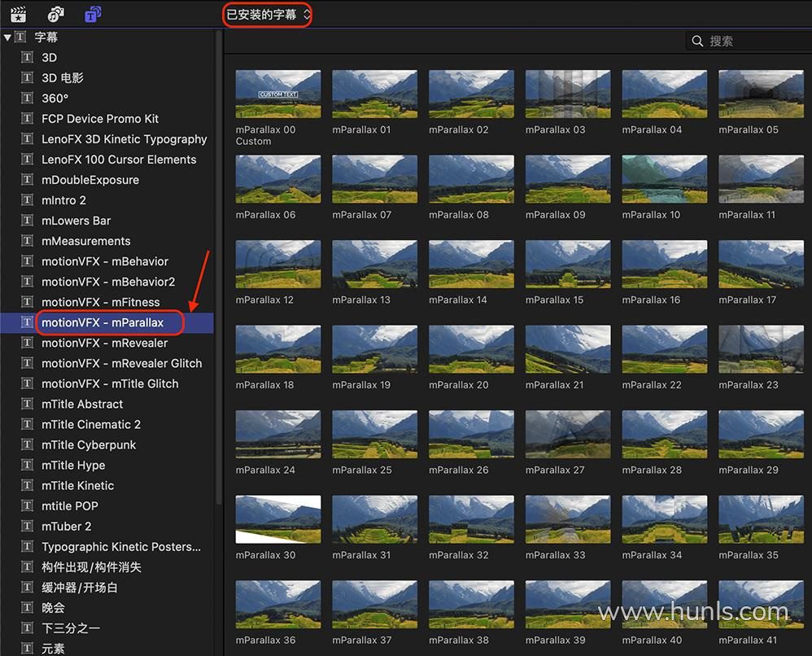Select the mTitle Cyberpunk category
Viewport: 812px width, 656px height.
(89, 444)
